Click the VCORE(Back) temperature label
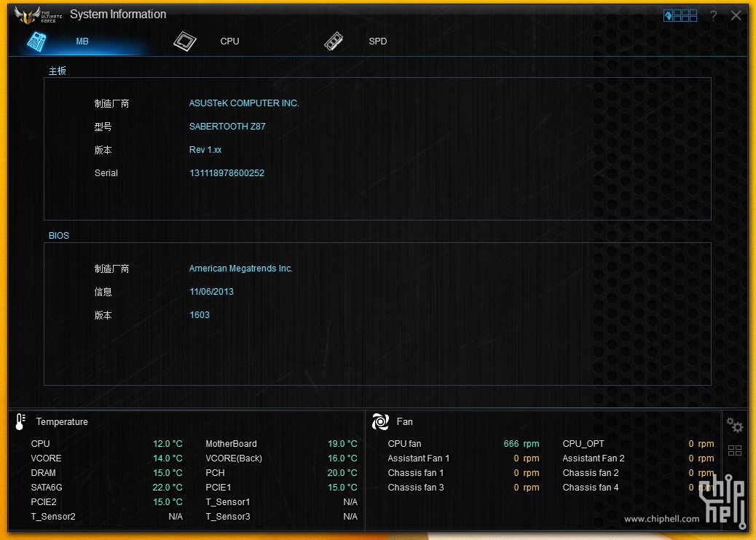Image resolution: width=756 pixels, height=540 pixels. (234, 458)
